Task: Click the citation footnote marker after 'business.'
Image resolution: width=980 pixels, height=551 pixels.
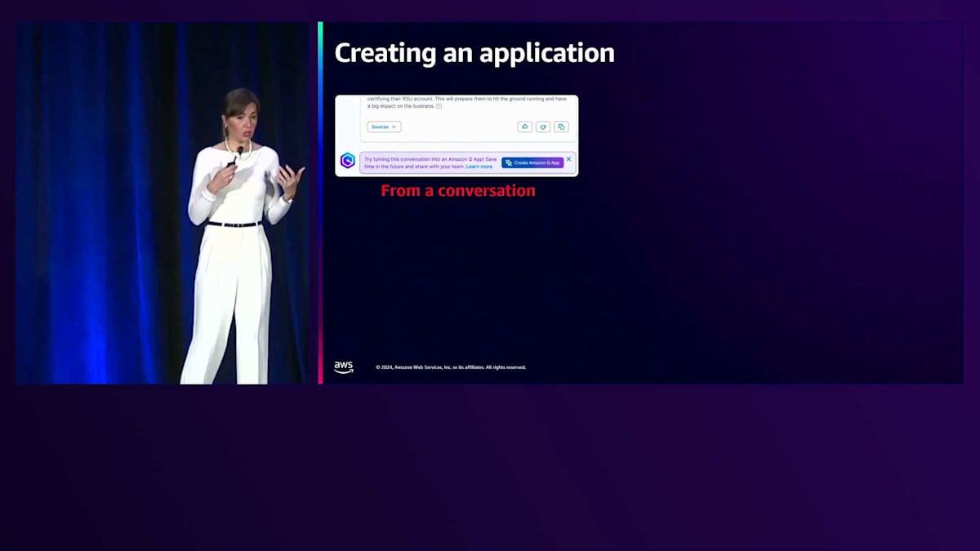Action: (439, 106)
